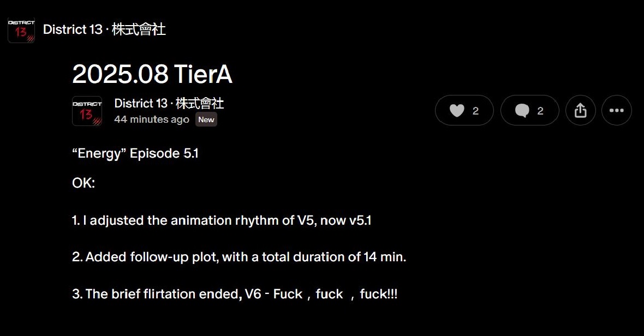Click the '“Energy” Episode 5.1' text line
The width and height of the screenshot is (644, 336).
click(x=135, y=154)
